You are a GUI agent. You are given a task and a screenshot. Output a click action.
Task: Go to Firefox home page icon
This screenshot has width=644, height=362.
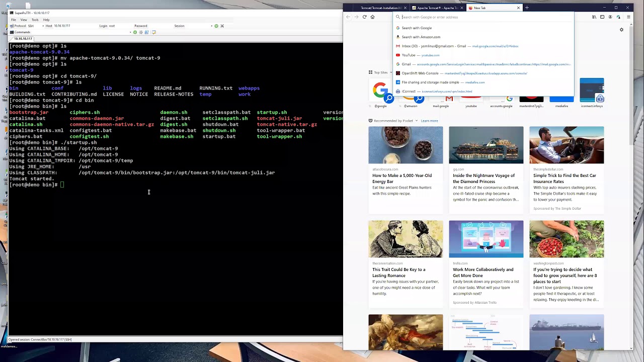click(372, 17)
